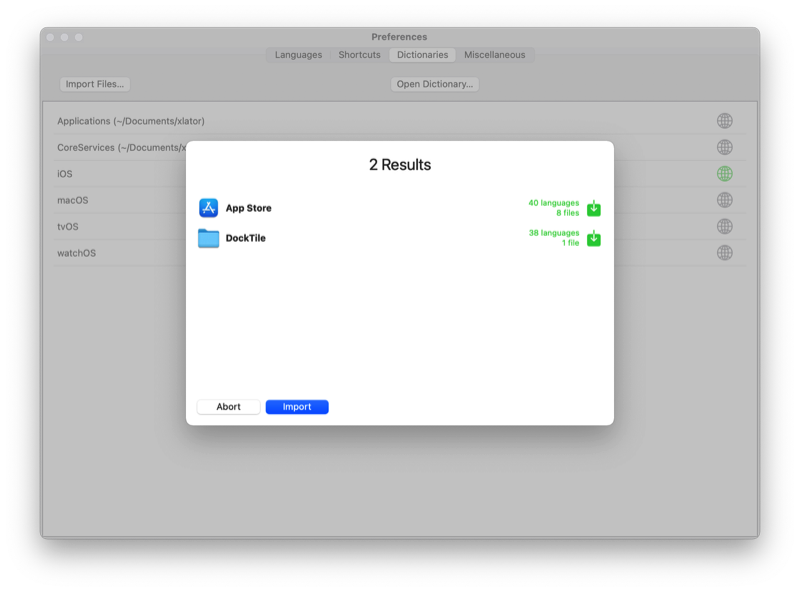
Task: Click the globe icon for macOS dictionary
Action: 725,200
